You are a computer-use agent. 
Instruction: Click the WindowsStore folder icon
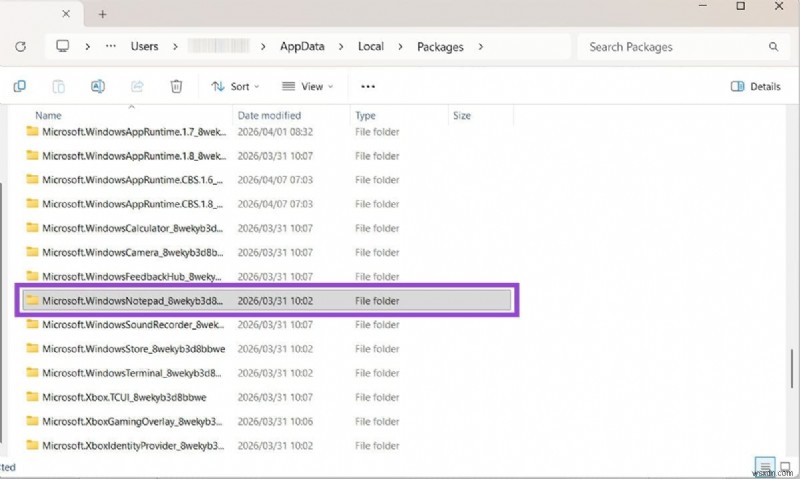[32, 348]
